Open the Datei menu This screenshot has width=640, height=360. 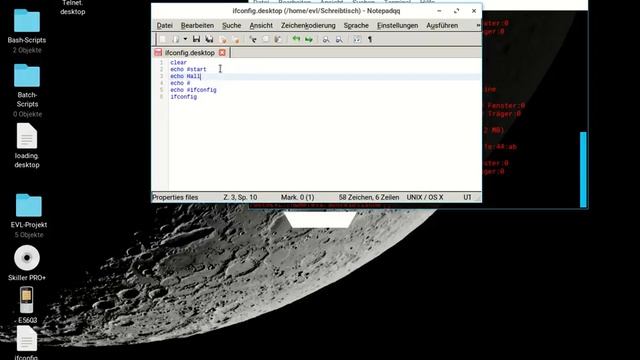[x=164, y=25]
